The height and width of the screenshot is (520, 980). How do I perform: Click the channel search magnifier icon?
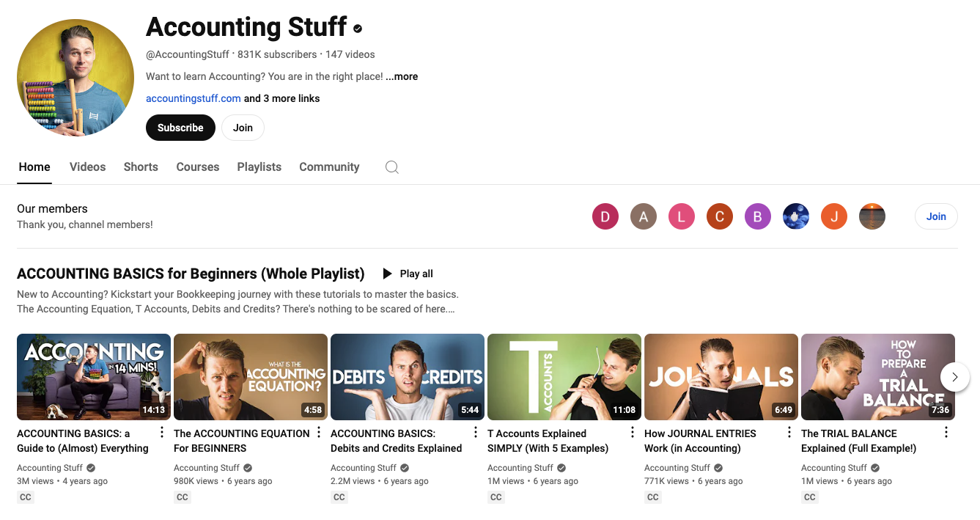[392, 167]
